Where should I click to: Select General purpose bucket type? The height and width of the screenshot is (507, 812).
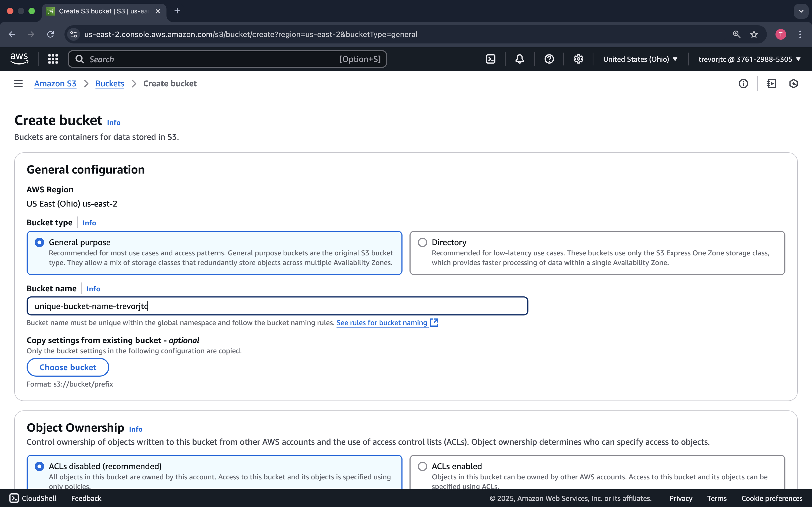pos(39,242)
